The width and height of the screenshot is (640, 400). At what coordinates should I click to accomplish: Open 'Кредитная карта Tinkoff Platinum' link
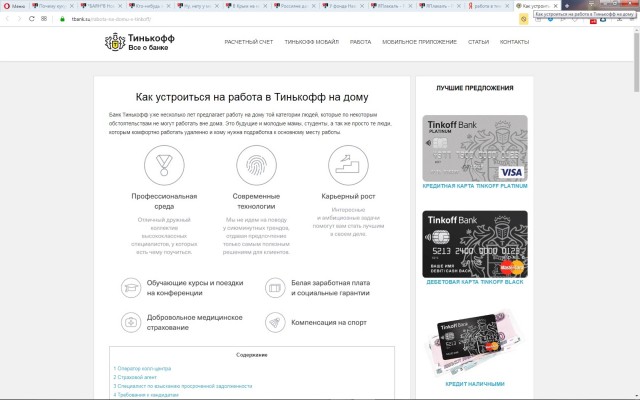[475, 186]
